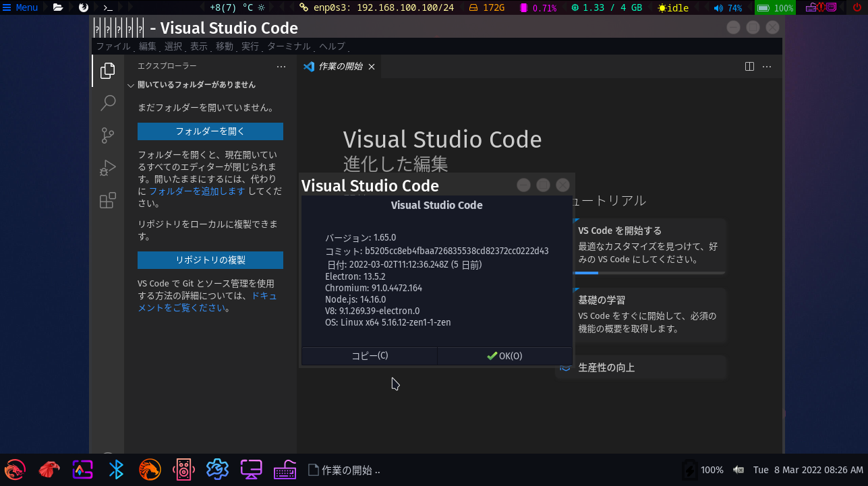The image size is (868, 486).
Task: Open the speaker app icon in the dock
Action: pyautogui.click(x=183, y=469)
